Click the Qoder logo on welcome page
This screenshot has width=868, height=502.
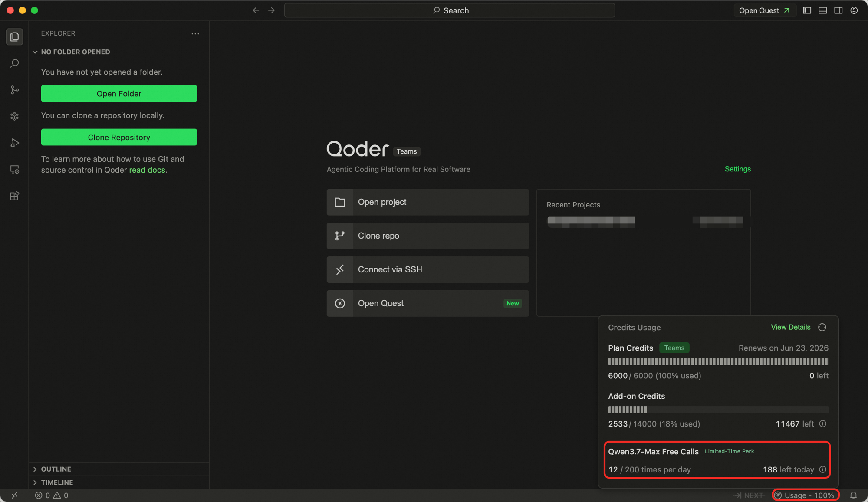click(x=358, y=149)
